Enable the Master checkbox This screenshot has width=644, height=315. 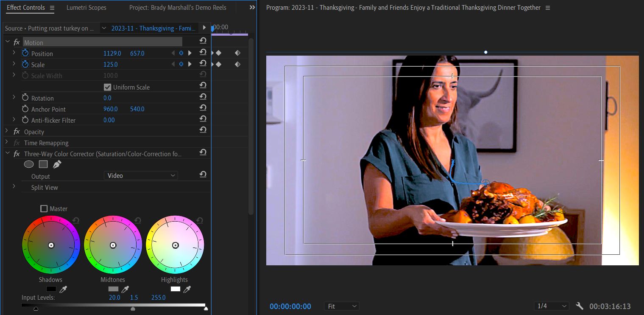click(44, 208)
